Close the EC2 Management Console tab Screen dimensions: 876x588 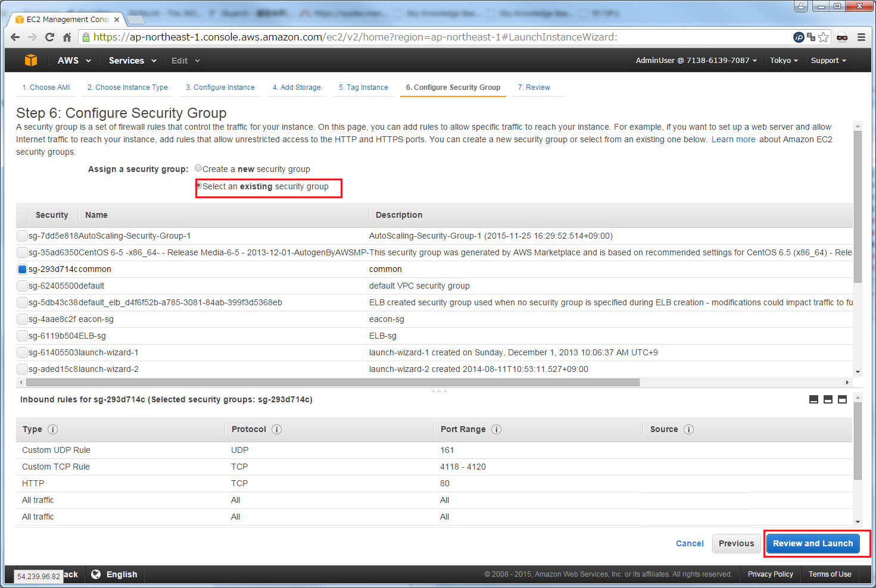click(117, 19)
